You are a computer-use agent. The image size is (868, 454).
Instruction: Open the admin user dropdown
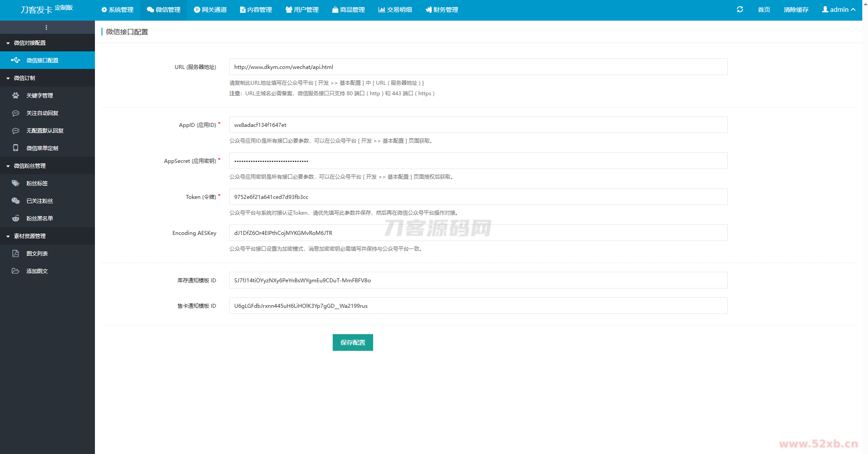[x=839, y=10]
